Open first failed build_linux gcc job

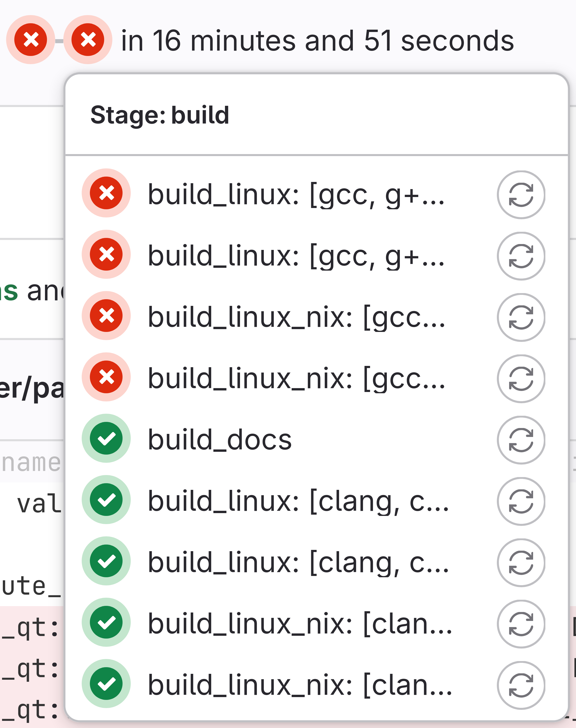point(296,195)
